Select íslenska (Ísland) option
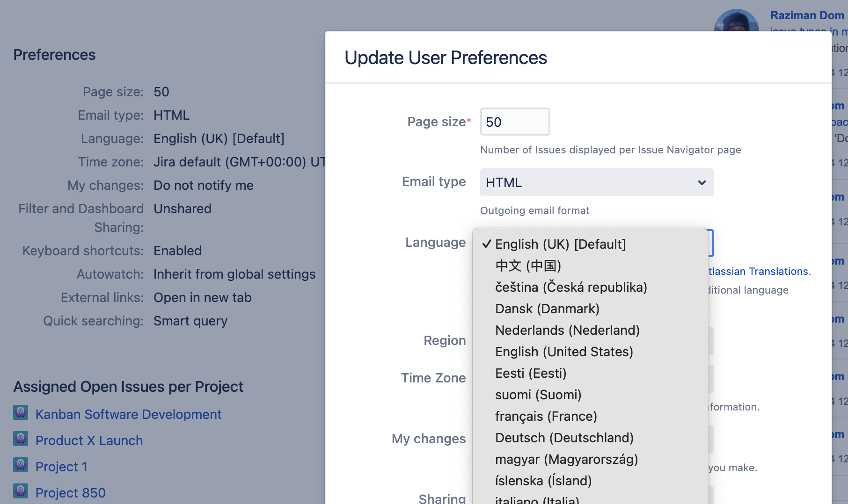Viewport: 848px width, 504px height. 543,481
